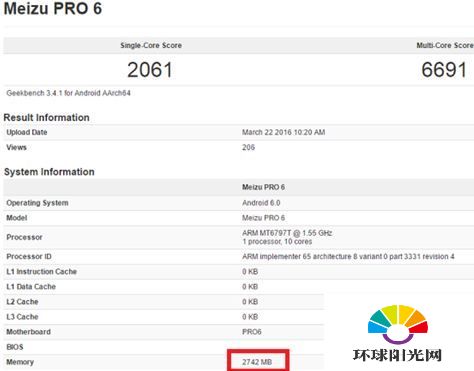The image size is (474, 371).
Task: Click the Motherboard value PRO6
Action: 252,332
